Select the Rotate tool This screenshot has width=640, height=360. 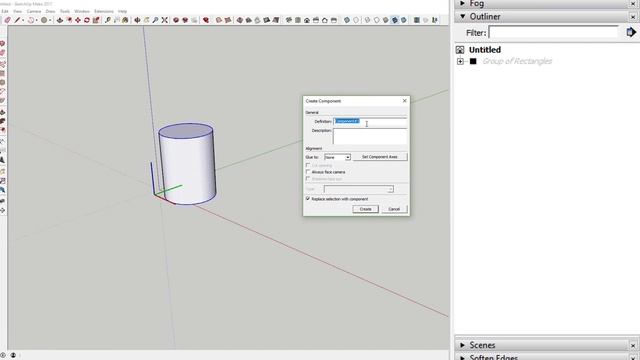(87, 20)
